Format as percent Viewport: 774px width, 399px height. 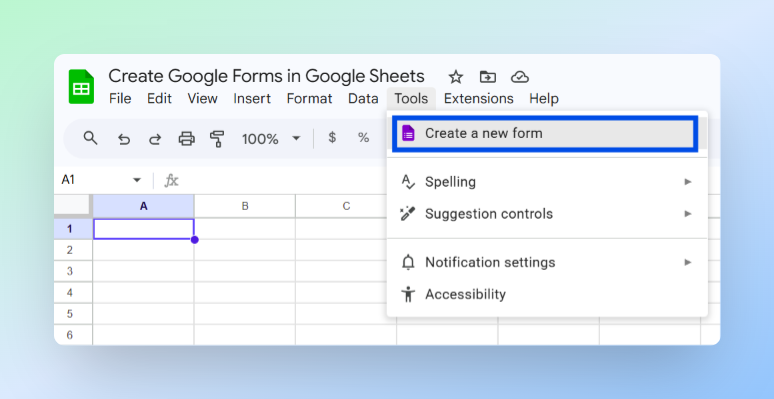[x=363, y=138]
